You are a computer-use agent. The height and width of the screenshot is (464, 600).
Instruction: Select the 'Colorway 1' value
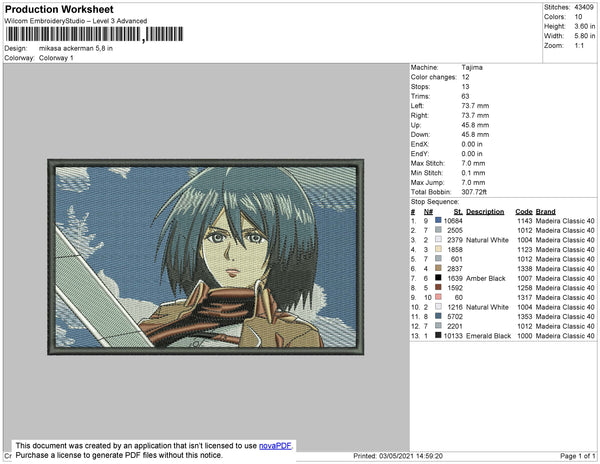coord(56,58)
